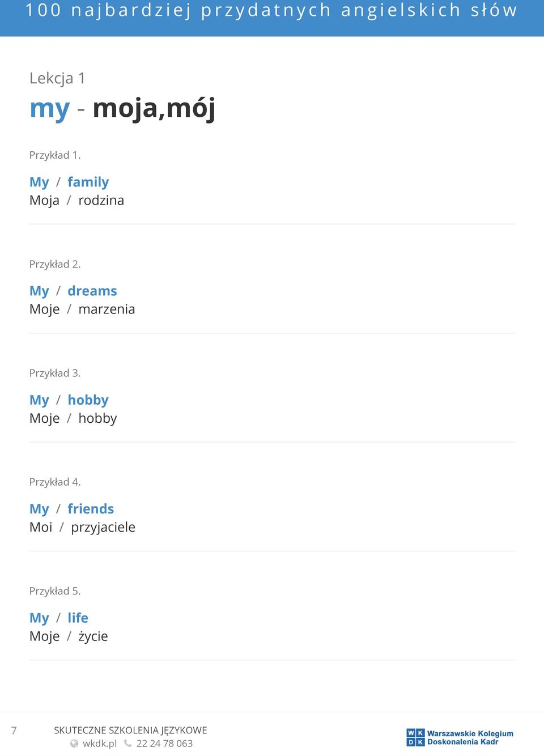The width and height of the screenshot is (544, 756).
Task: Click the page number 7 in footer
Action: click(14, 730)
